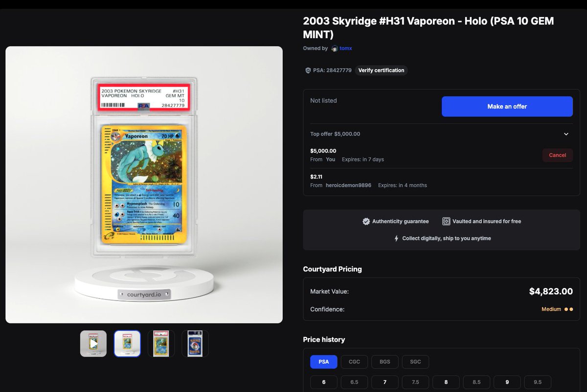
Task: Click the $4,823.00 market value
Action: pyautogui.click(x=551, y=291)
